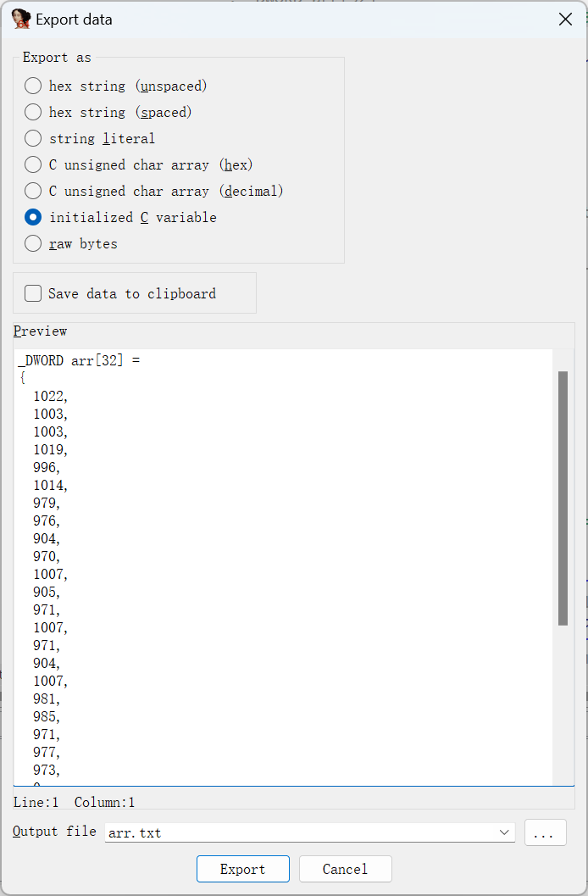The width and height of the screenshot is (588, 896).
Task: Select hex string (unspaced) export format
Action: [32, 86]
